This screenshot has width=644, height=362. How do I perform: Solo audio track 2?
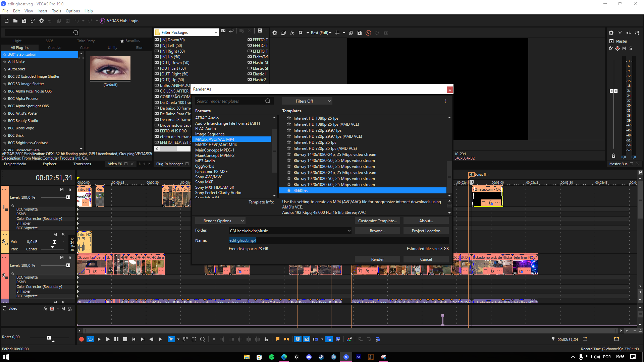(x=63, y=235)
